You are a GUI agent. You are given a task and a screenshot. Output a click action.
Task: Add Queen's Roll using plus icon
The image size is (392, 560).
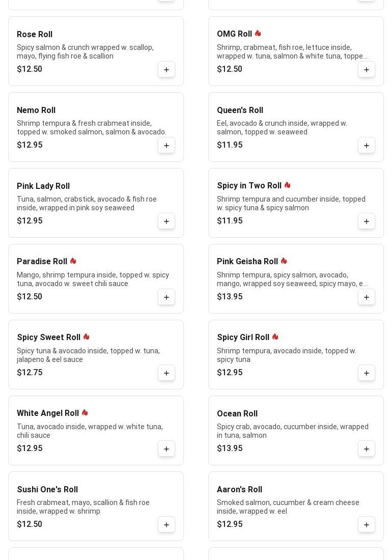(x=367, y=145)
